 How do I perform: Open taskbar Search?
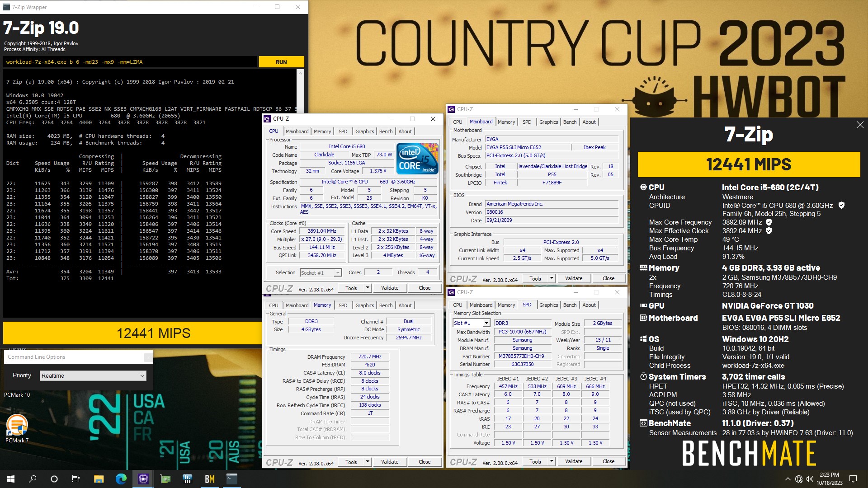point(33,479)
